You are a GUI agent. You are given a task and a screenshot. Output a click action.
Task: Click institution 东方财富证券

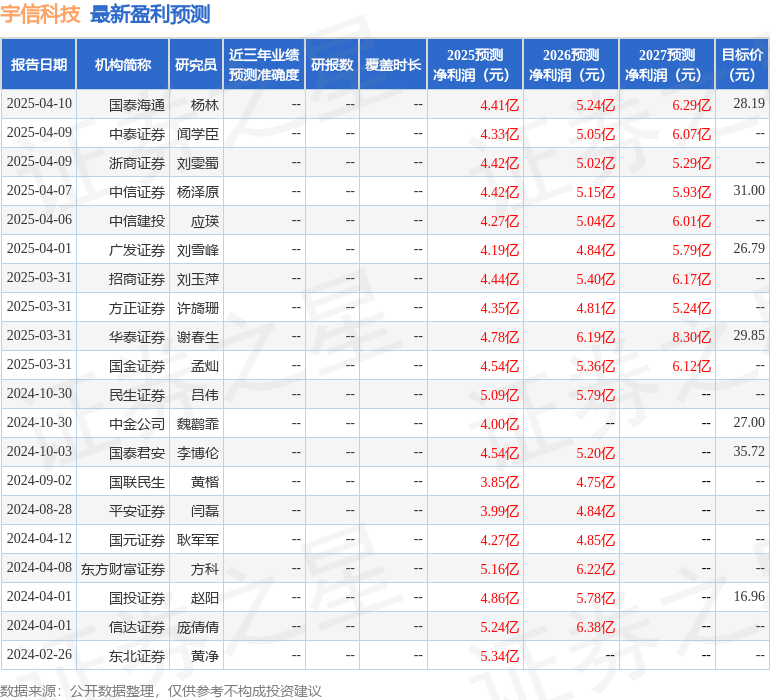(123, 568)
